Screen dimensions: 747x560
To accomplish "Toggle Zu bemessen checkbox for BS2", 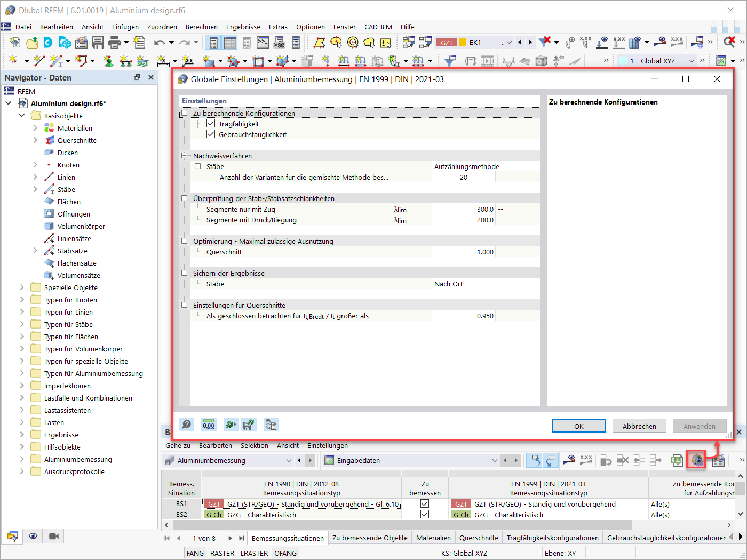I will pos(425,515).
